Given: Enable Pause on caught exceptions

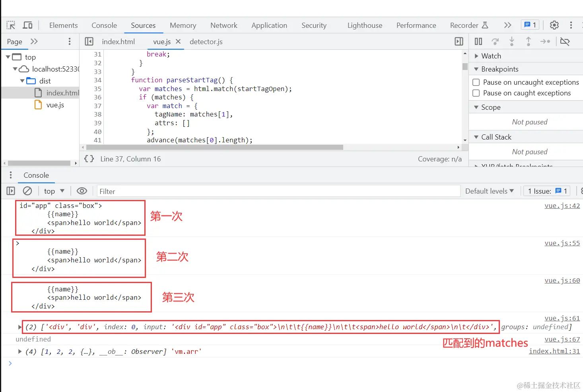Looking at the screenshot, I should pyautogui.click(x=476, y=93).
